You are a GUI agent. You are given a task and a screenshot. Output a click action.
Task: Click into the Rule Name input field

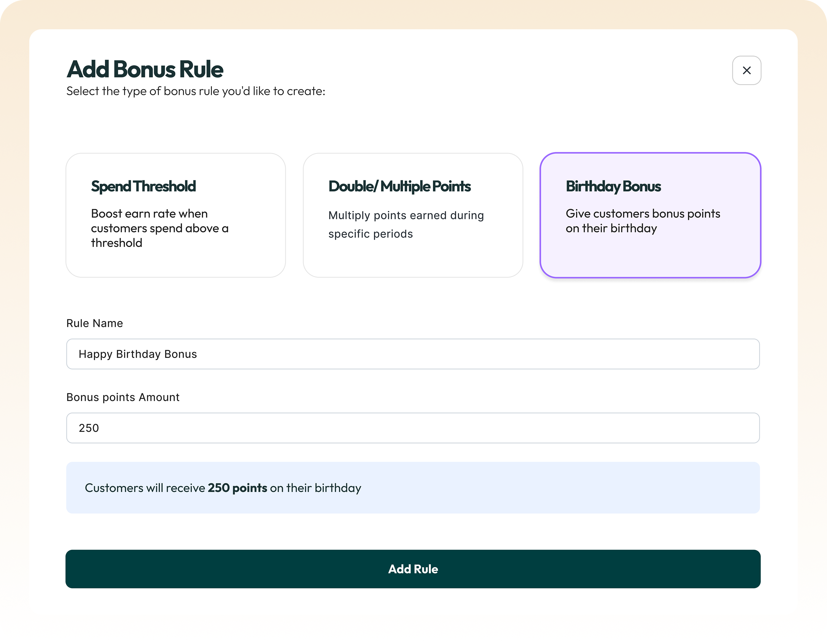click(413, 354)
